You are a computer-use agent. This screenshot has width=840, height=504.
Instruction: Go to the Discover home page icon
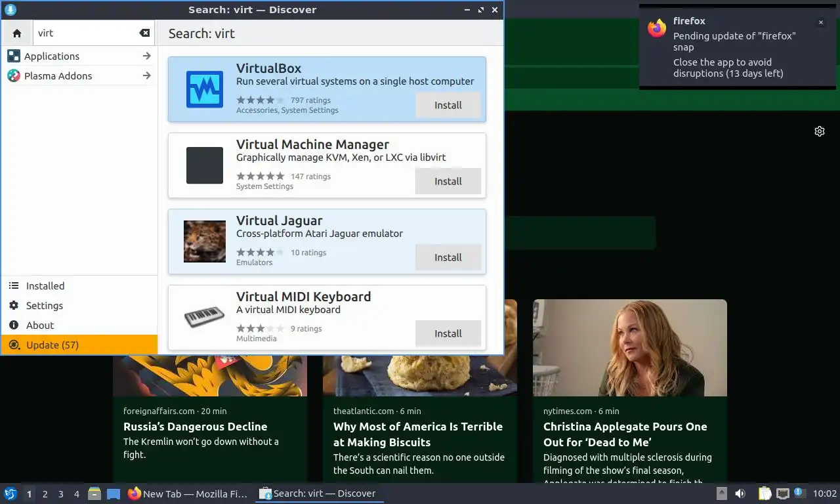point(17,33)
